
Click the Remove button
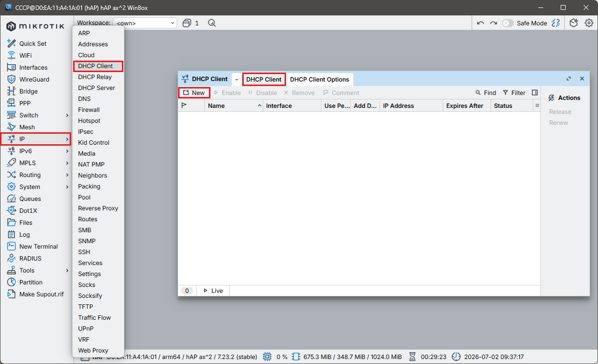pyautogui.click(x=299, y=92)
